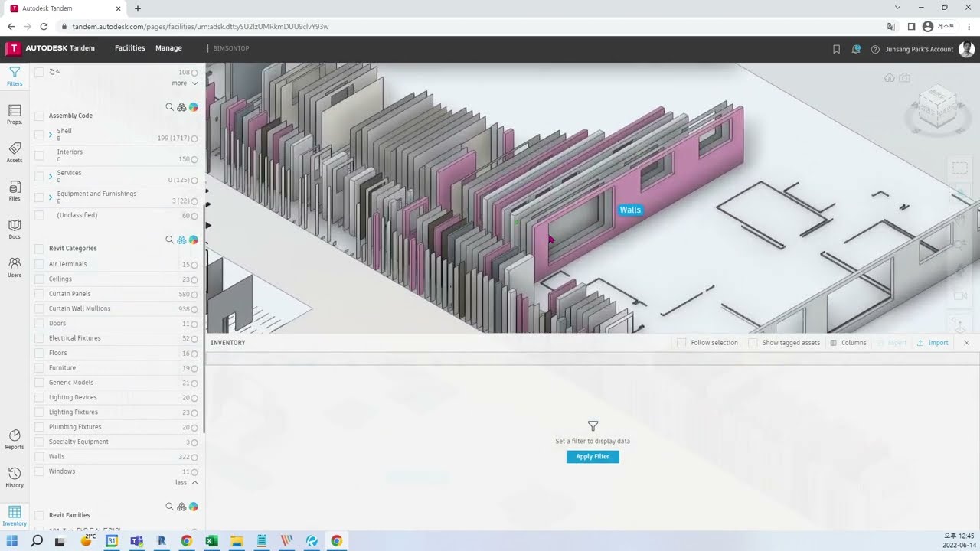Open Revit from the Windows taskbar

click(162, 541)
